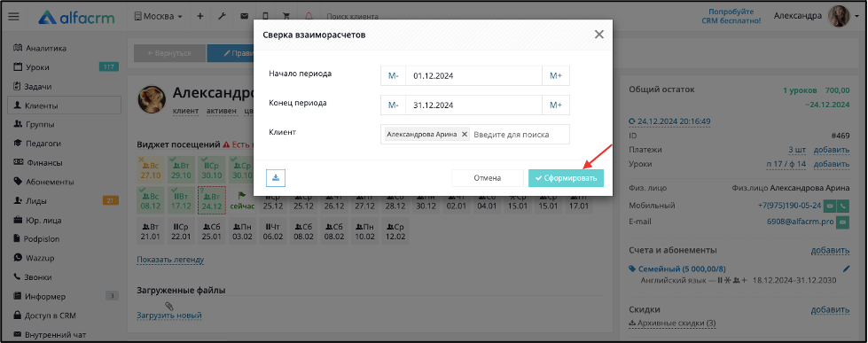Click M+ next to Начало периода
Viewport: 868px width, 343px height.
tap(556, 76)
